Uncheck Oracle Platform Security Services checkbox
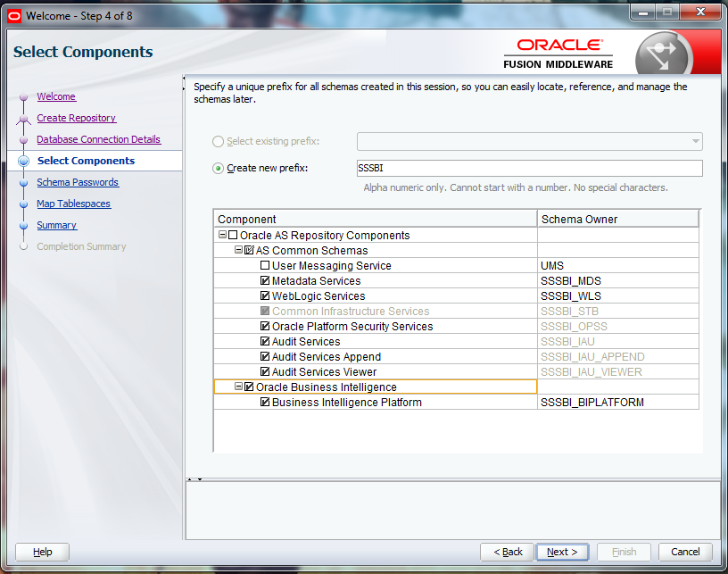The image size is (728, 574). click(x=265, y=326)
